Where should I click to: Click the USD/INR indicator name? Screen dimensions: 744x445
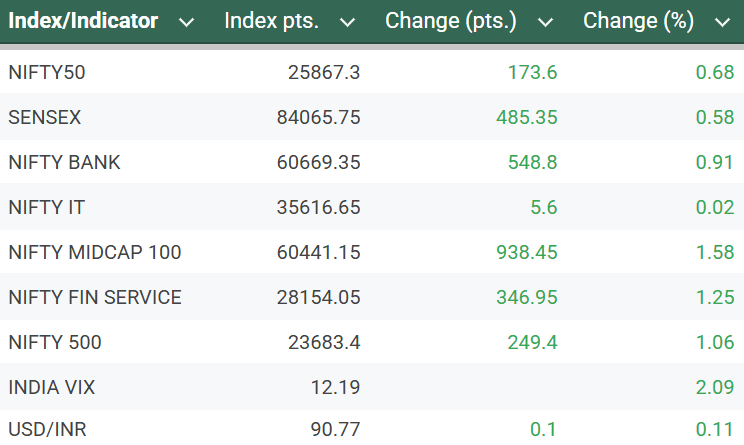click(x=47, y=430)
